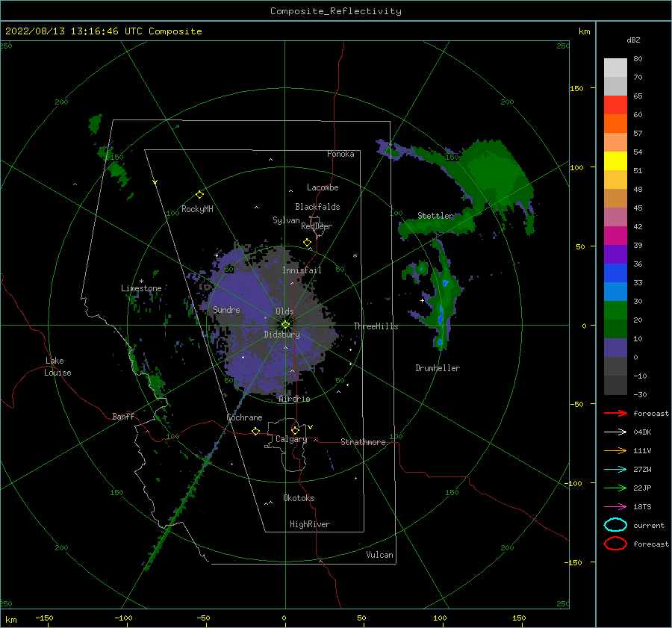Click the Cochrane label
This screenshot has width=672, height=628.
pos(244,417)
